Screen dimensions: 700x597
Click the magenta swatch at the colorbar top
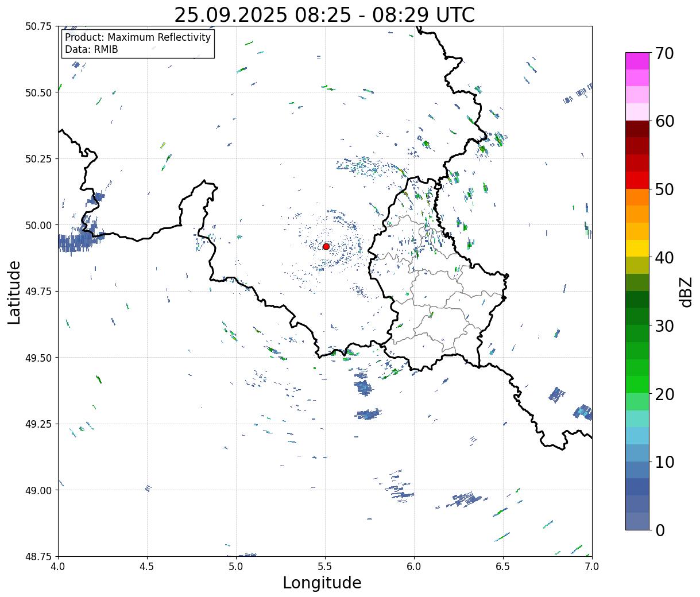(x=637, y=60)
